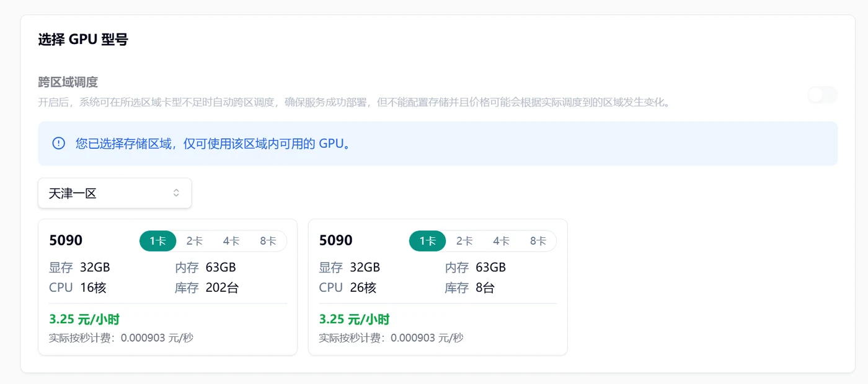Viewport: 868px width, 384px height.
Task: Click 显存 32GB on the 16核 card
Action: (x=79, y=268)
